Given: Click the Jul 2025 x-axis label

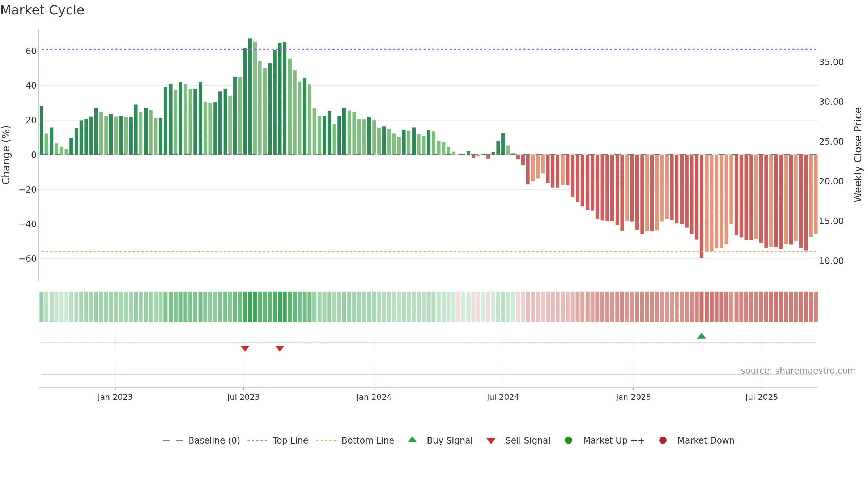Looking at the screenshot, I should (762, 397).
